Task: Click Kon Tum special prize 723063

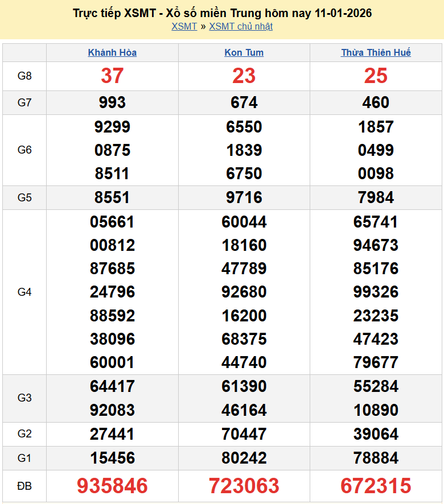Action: point(244,486)
